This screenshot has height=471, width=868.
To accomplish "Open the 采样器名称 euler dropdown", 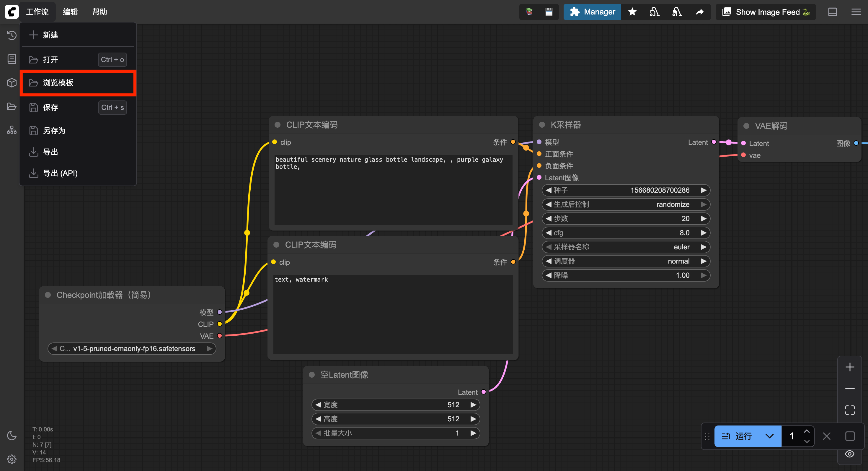I will tap(626, 247).
